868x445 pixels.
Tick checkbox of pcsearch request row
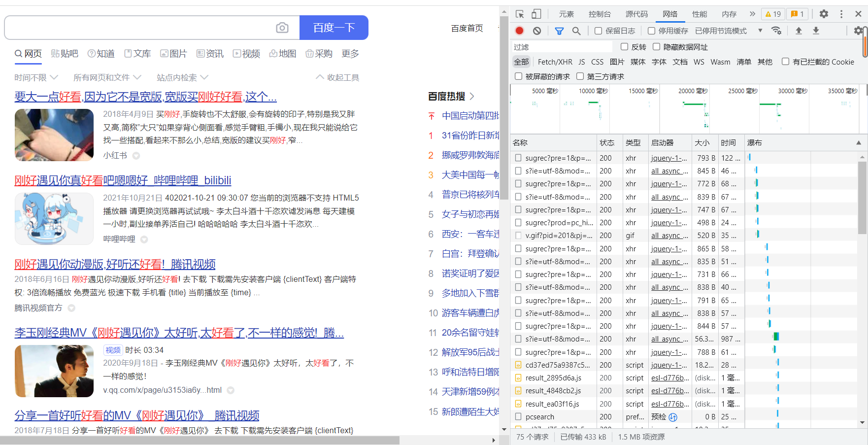click(x=518, y=417)
